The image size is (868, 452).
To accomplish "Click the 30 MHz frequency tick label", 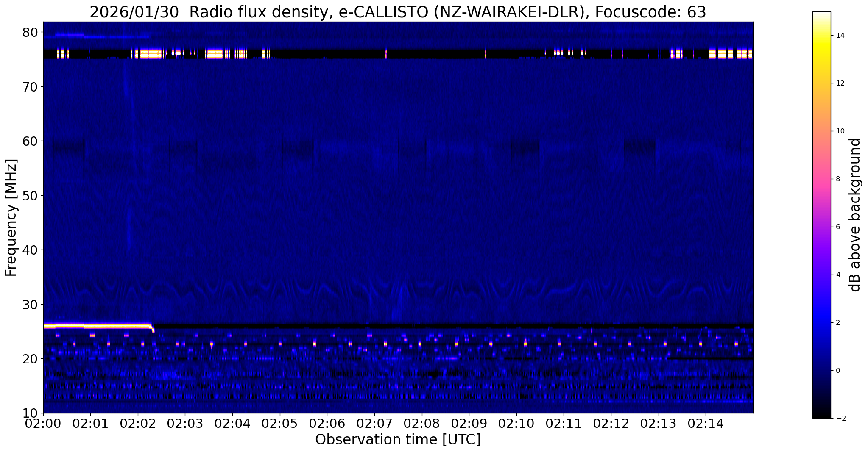I will 30,305.
